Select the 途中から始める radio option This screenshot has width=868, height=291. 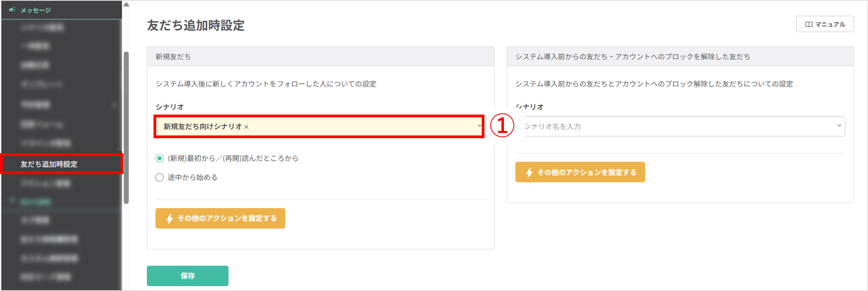click(159, 177)
